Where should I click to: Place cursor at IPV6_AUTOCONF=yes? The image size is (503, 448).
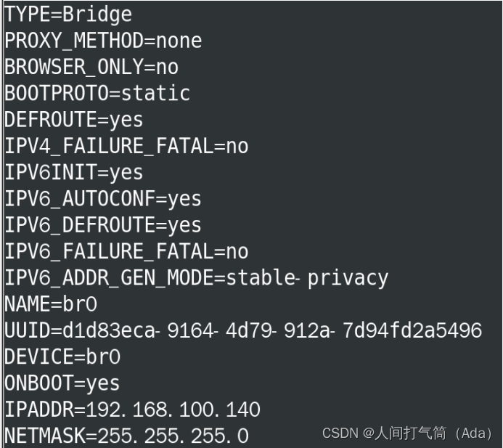point(103,199)
